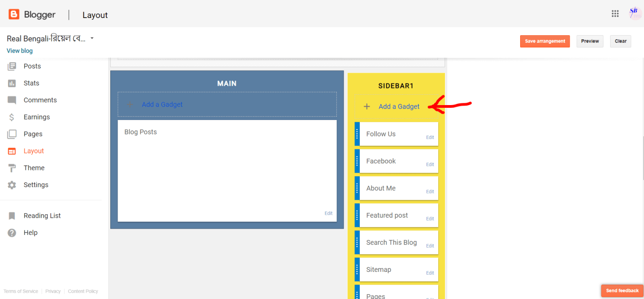
Task: Open the Terms of Service link
Action: coord(21,291)
